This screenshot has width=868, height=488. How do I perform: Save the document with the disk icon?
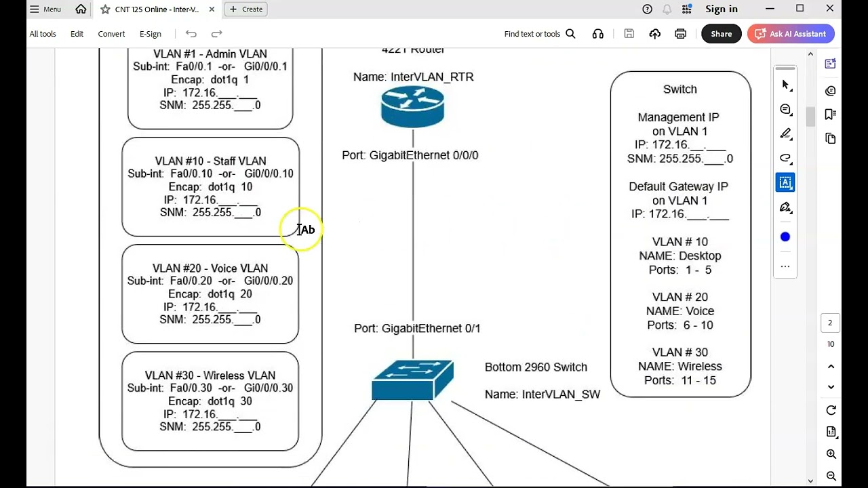pos(629,34)
